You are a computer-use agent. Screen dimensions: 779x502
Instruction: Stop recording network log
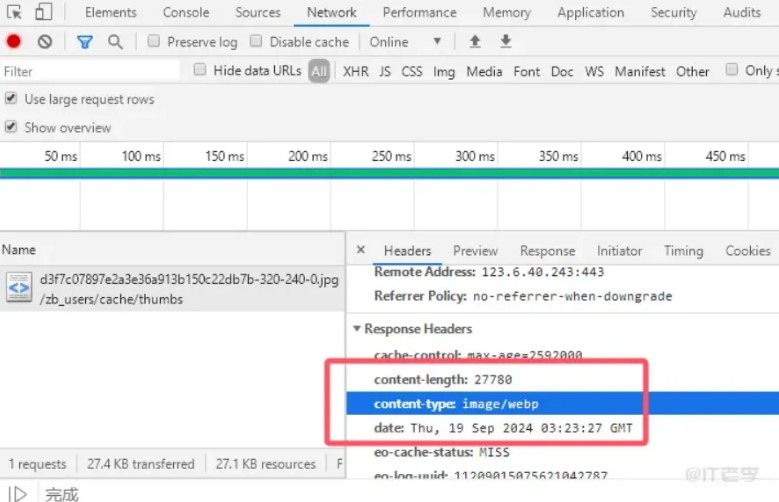[14, 42]
